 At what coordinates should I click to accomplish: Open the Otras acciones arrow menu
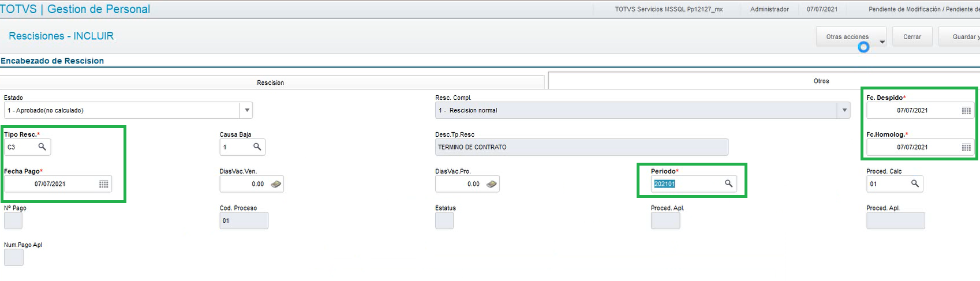[882, 42]
